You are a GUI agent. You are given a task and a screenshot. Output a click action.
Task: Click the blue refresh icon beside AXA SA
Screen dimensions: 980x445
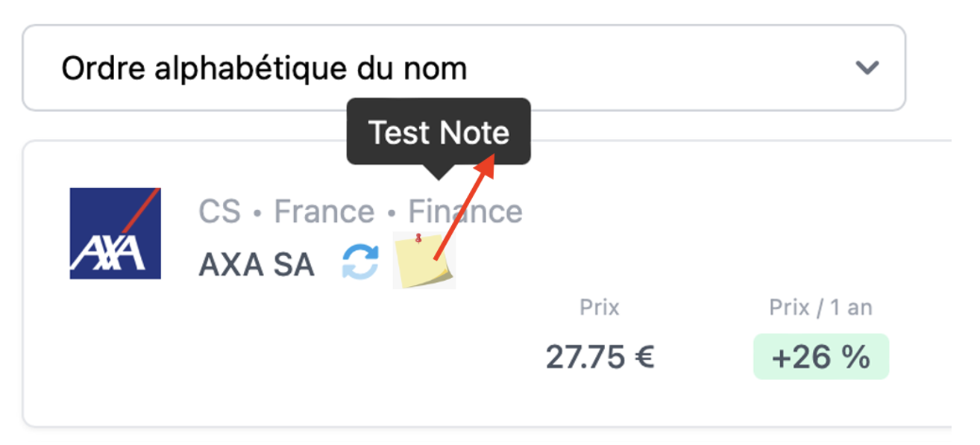click(360, 263)
